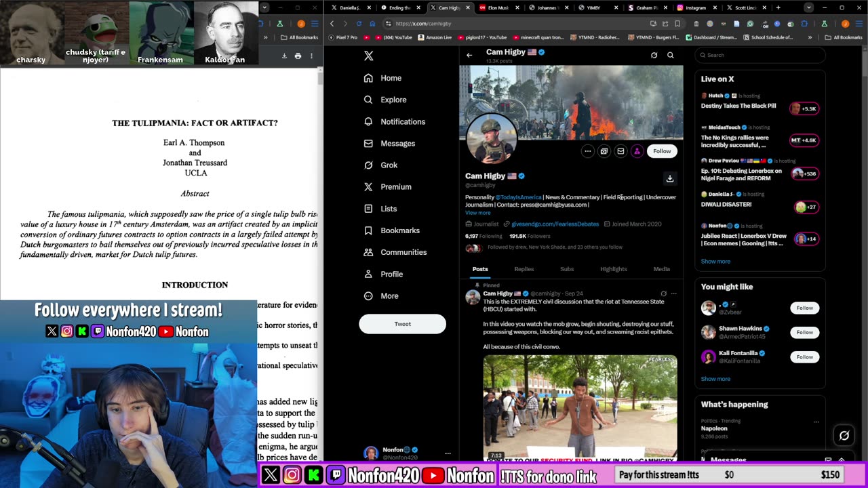This screenshot has width=868, height=488.
Task: Show more You might like suggestions
Action: click(715, 379)
